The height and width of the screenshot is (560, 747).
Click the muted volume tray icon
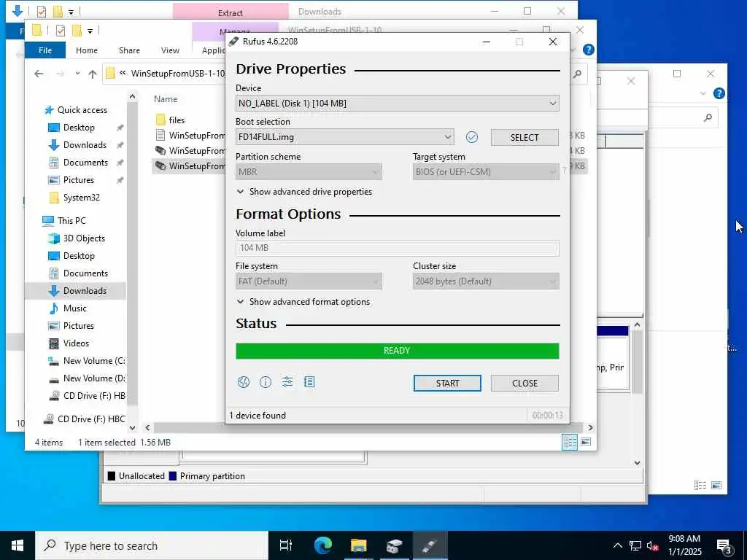[x=653, y=545]
